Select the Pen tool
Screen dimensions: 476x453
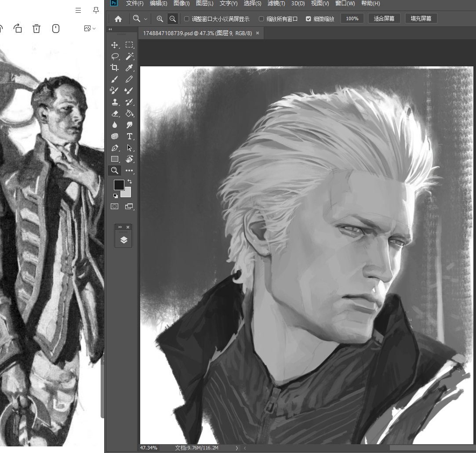[114, 148]
